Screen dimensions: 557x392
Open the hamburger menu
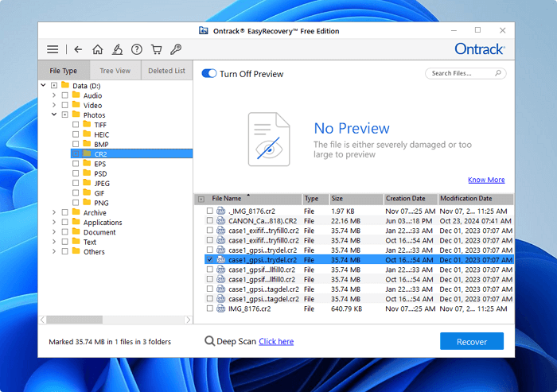[x=53, y=49]
